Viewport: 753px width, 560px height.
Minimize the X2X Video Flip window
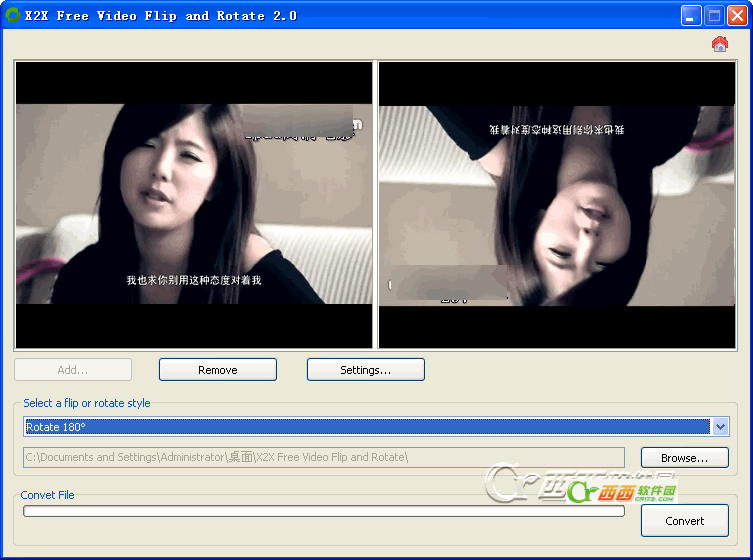pyautogui.click(x=691, y=16)
